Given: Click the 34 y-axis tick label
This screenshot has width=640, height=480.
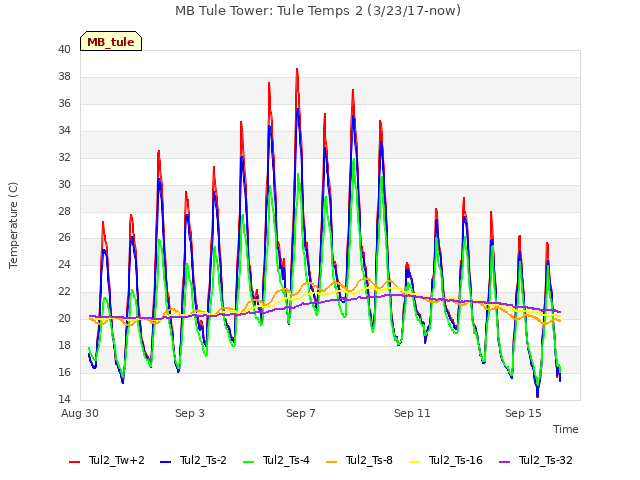Looking at the screenshot, I should 64,130.
